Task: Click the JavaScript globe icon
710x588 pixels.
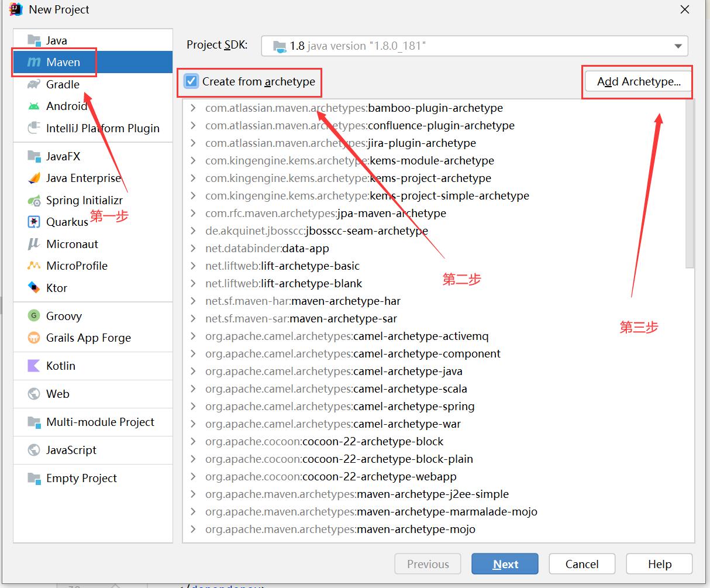Action: point(34,450)
